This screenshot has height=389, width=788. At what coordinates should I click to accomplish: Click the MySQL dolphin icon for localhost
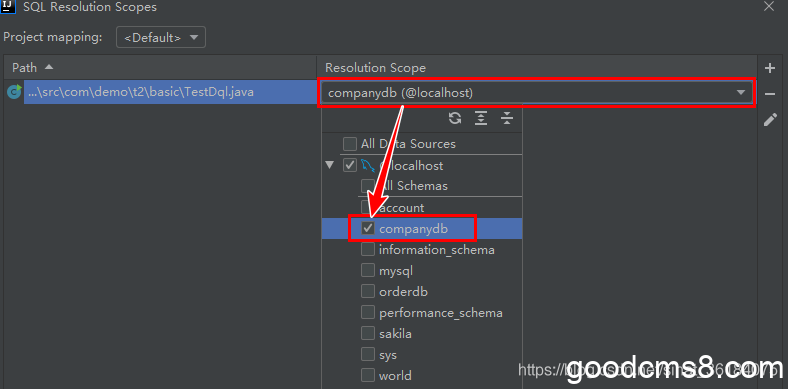(x=368, y=165)
